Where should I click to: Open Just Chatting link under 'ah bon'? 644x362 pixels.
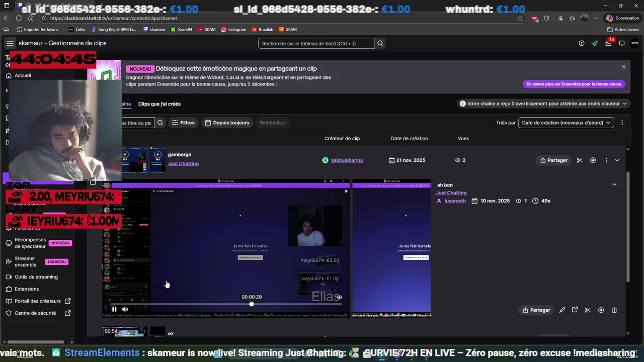(x=451, y=193)
